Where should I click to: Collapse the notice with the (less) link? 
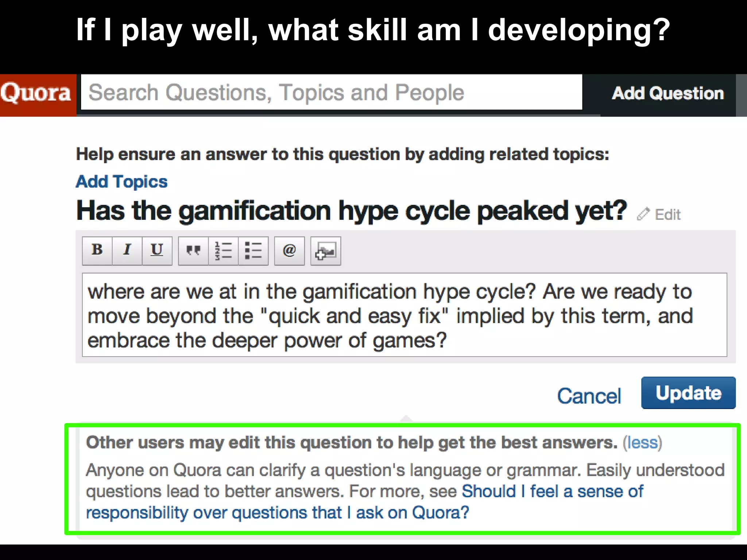pos(642,443)
